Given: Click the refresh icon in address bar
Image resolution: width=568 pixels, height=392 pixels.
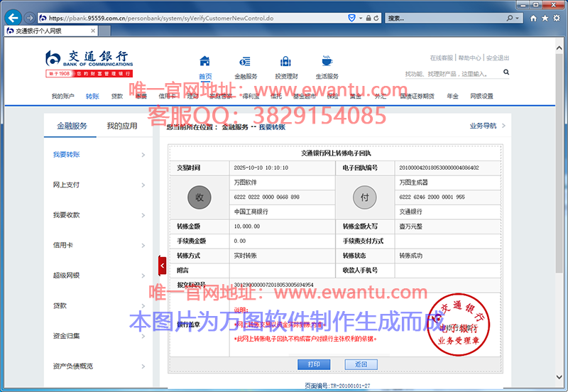Looking at the screenshot, I should tap(376, 18).
